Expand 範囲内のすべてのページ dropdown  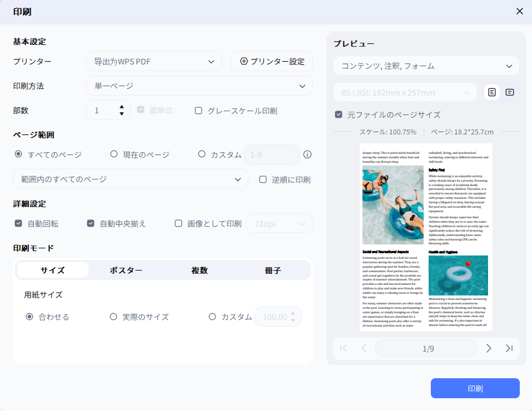(131, 179)
